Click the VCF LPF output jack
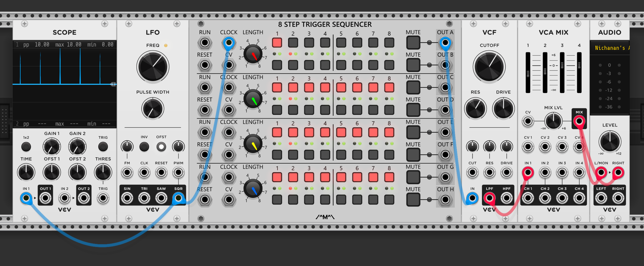This screenshot has width=644, height=266. tap(489, 198)
